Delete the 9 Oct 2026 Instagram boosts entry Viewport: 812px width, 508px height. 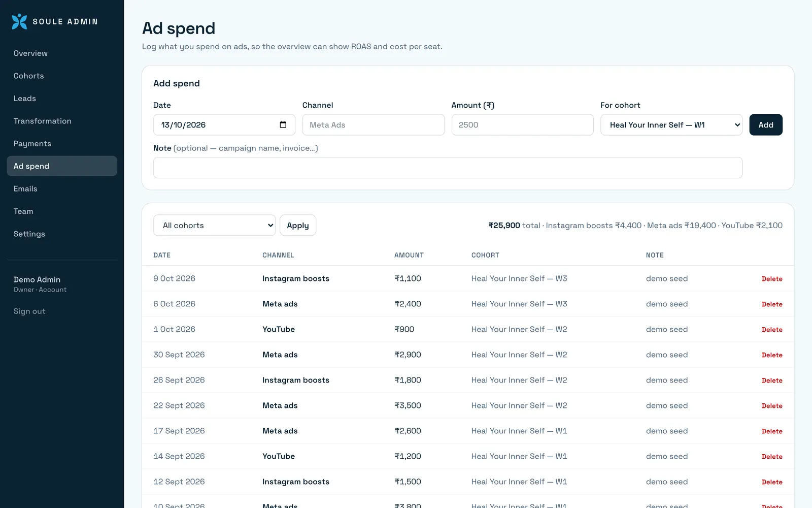point(772,279)
